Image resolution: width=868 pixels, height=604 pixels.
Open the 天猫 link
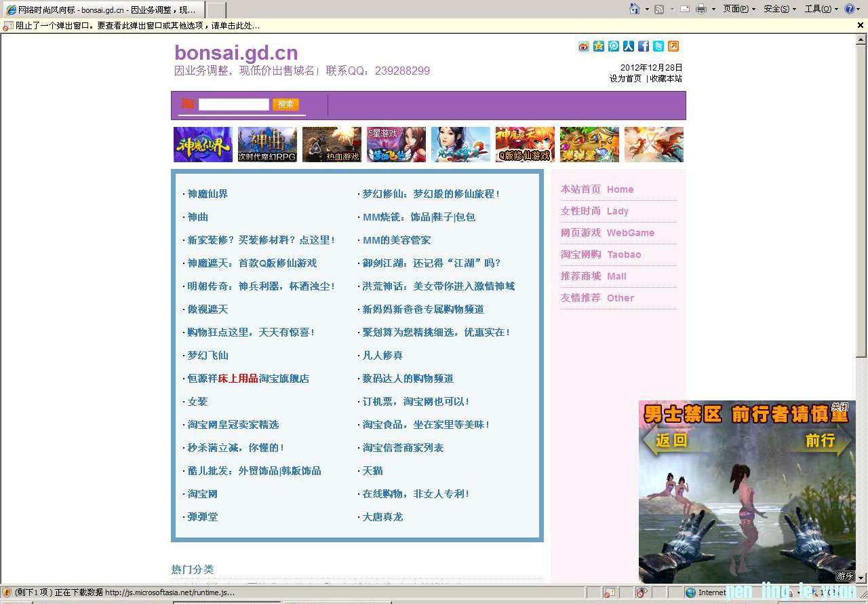click(372, 471)
